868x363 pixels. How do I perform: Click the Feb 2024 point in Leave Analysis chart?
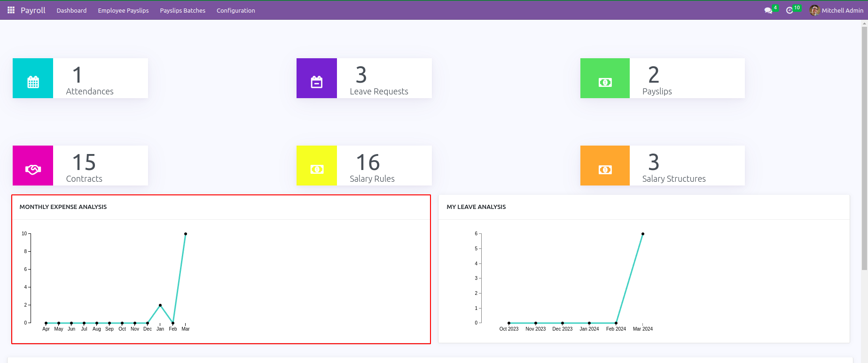coord(616,323)
